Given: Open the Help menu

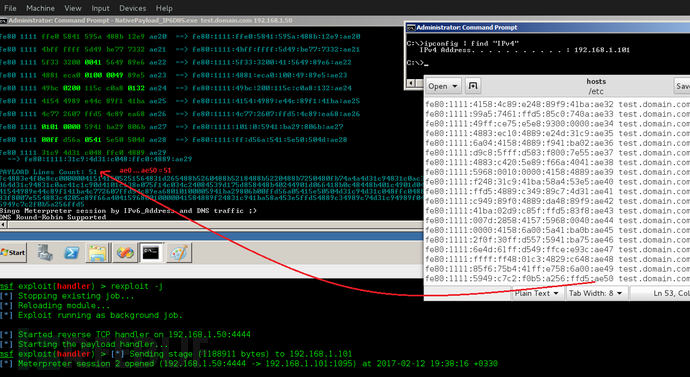Looking at the screenshot, I should point(164,8).
